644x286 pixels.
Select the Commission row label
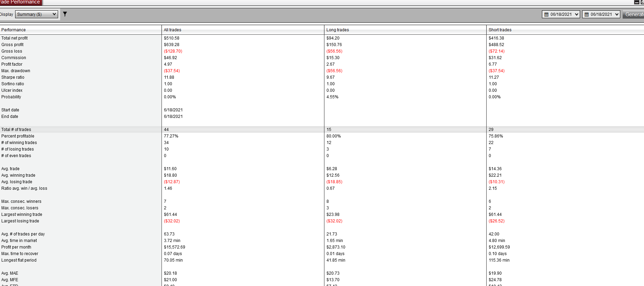pyautogui.click(x=14, y=58)
